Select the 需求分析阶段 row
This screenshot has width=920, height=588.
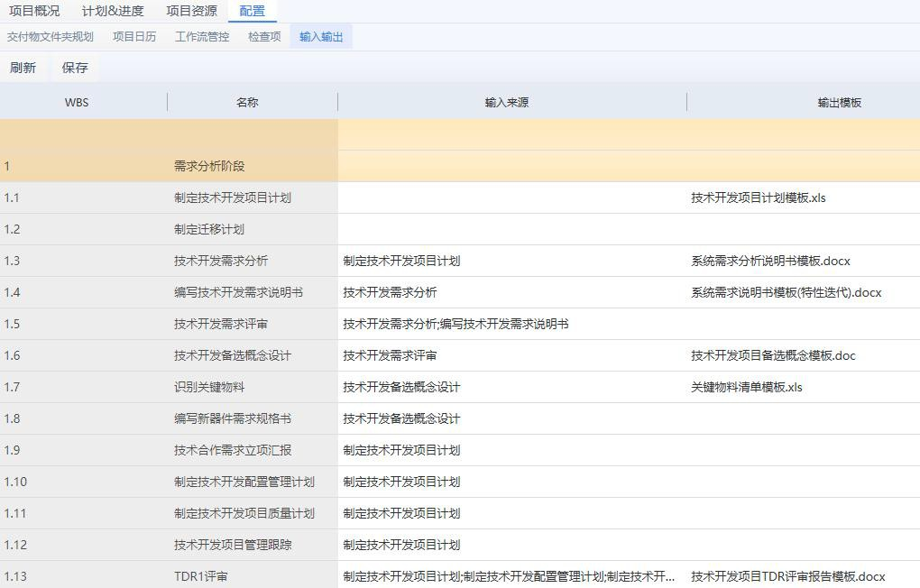point(209,166)
